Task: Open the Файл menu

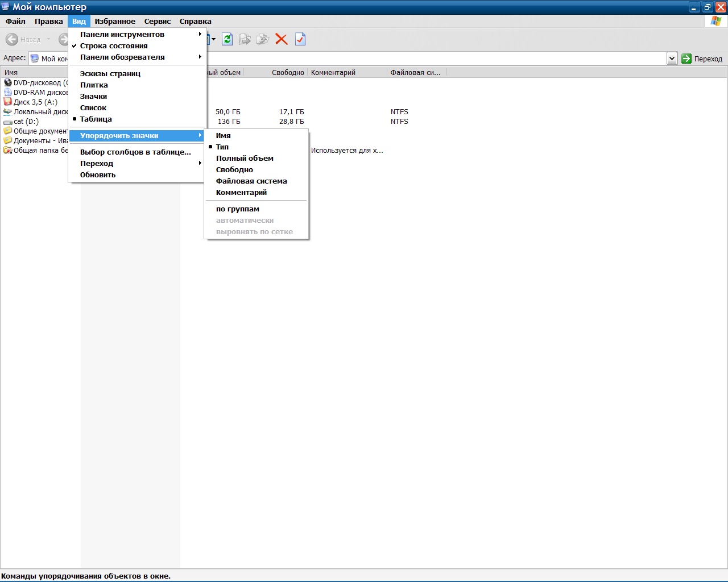Action: click(15, 21)
